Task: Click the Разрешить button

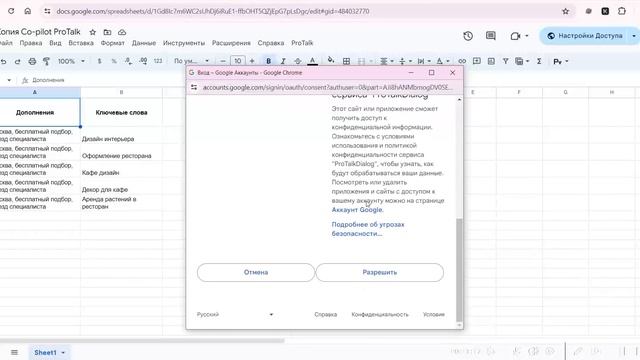Action: [x=380, y=272]
